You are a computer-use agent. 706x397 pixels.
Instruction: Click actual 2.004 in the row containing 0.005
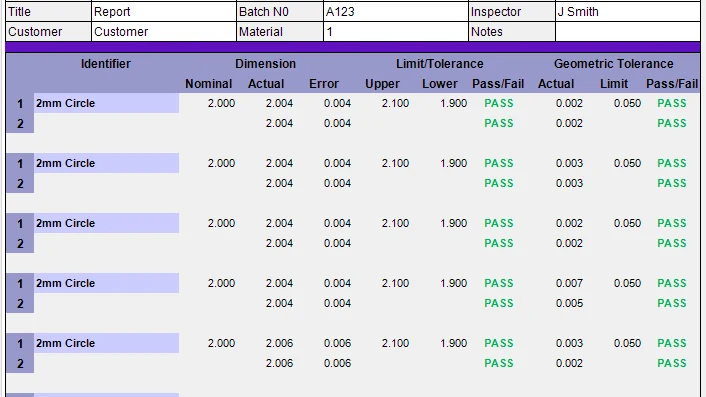(x=279, y=303)
